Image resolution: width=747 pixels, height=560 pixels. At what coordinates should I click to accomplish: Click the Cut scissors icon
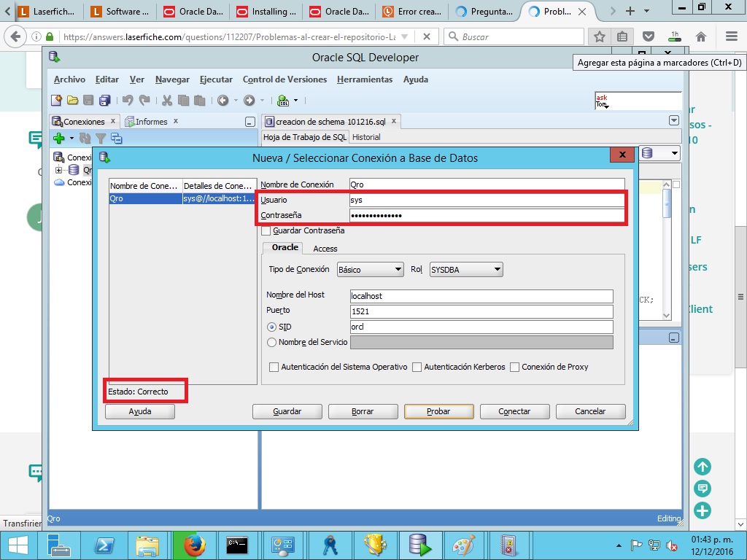[167, 100]
